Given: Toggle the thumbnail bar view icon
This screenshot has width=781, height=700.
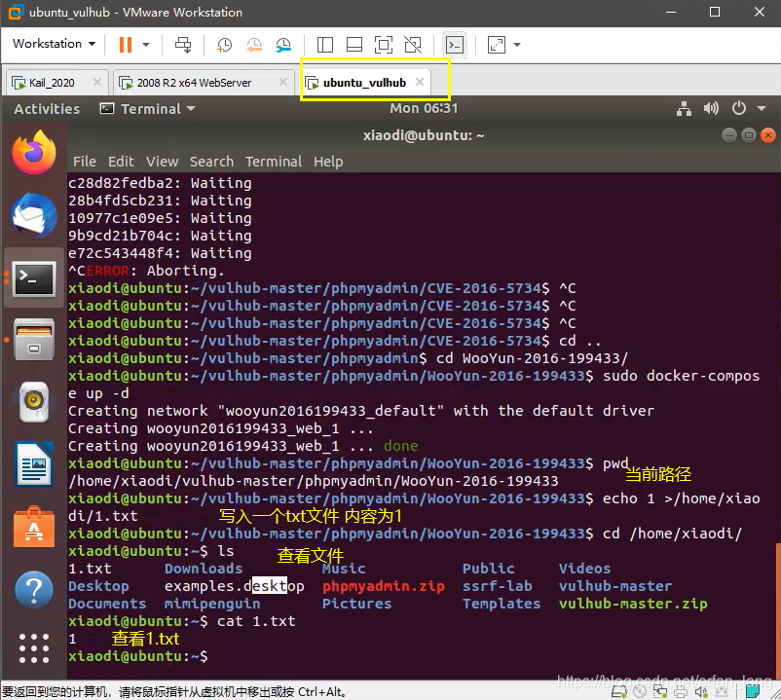Looking at the screenshot, I should click(354, 45).
